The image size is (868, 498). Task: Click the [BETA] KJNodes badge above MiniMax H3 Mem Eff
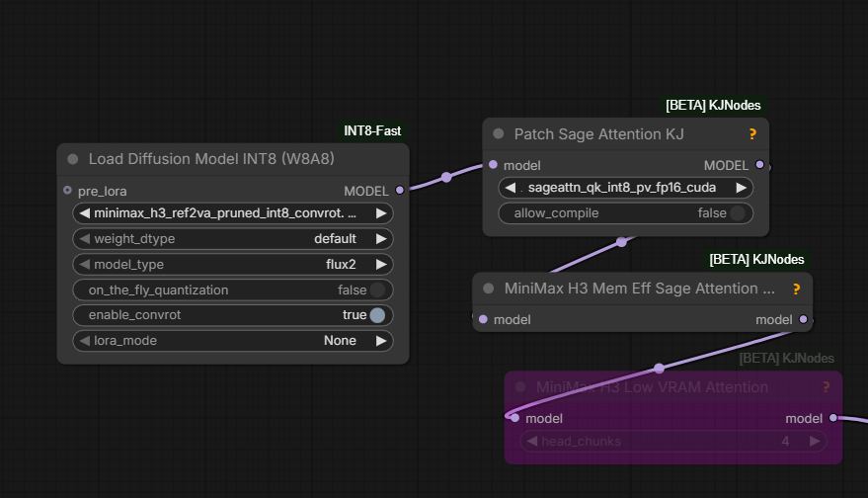tap(756, 259)
